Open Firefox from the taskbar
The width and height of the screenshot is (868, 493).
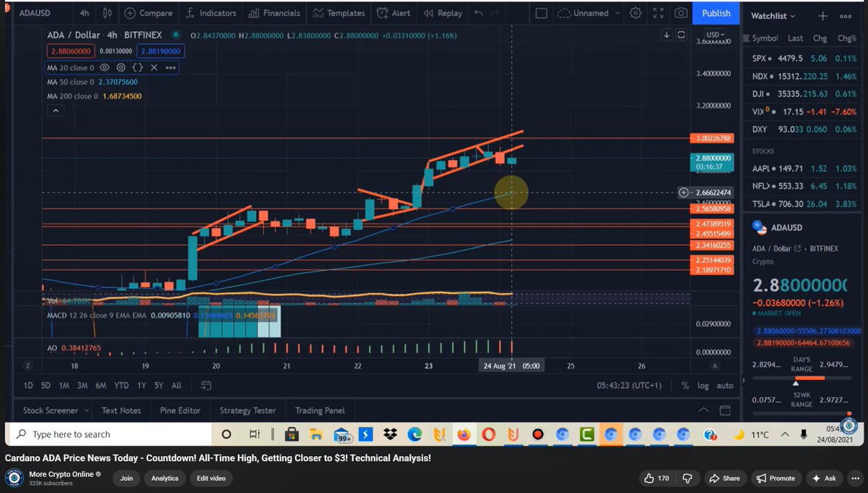[x=464, y=434]
